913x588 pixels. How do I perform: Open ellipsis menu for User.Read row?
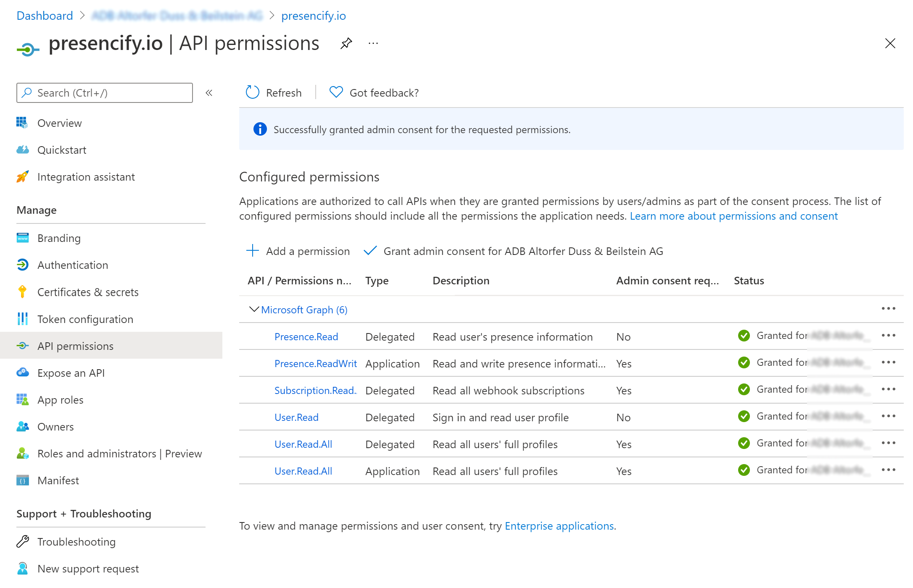[x=888, y=416]
